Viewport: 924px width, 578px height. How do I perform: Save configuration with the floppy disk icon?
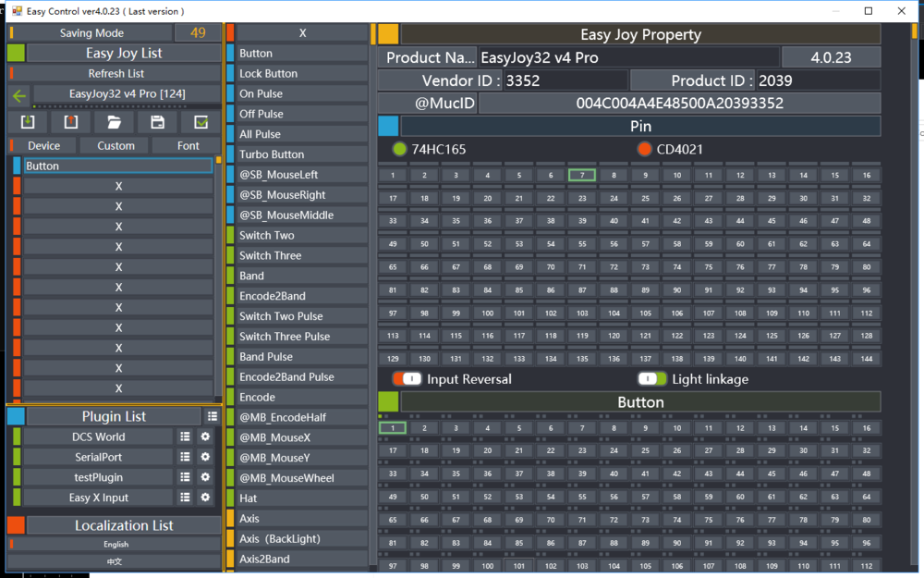(x=157, y=122)
